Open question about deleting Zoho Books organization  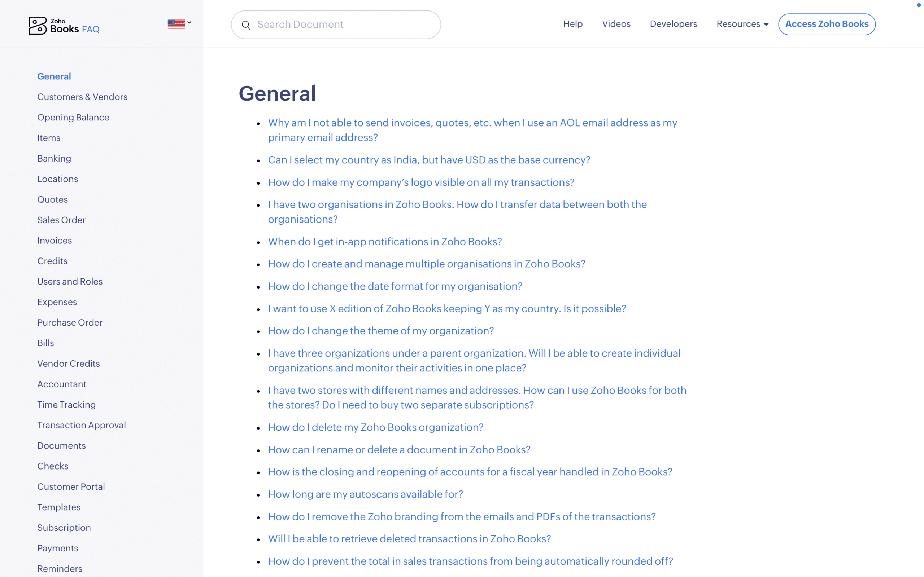(375, 427)
